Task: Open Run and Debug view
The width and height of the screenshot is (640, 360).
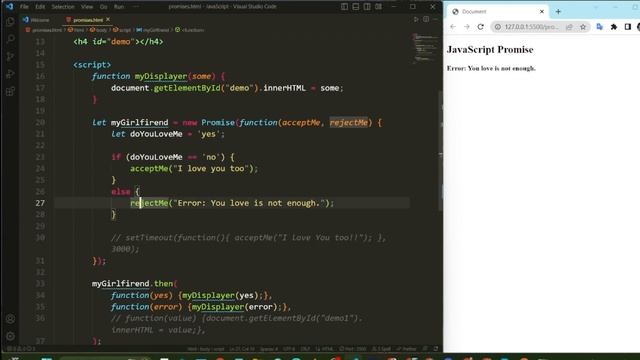Action: pyautogui.click(x=10, y=74)
